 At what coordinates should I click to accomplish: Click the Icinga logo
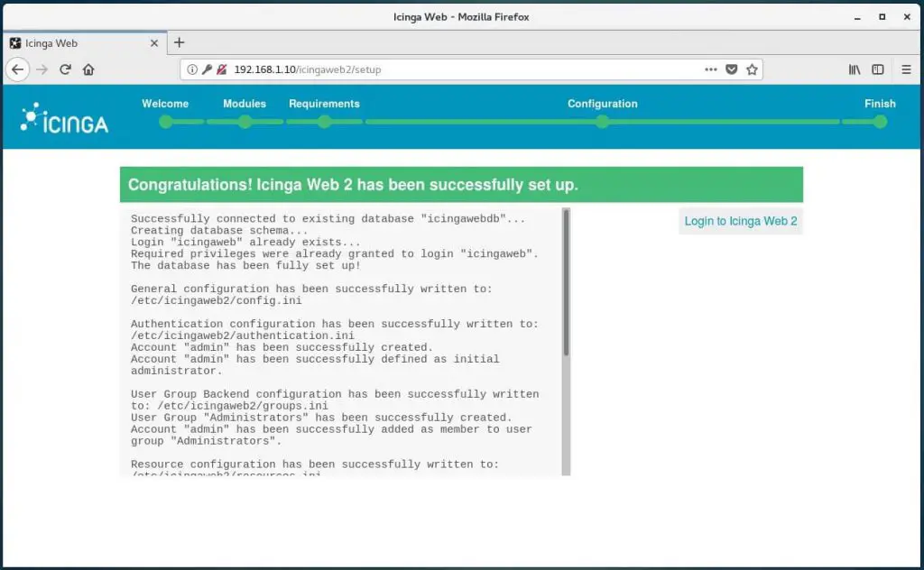click(x=64, y=118)
